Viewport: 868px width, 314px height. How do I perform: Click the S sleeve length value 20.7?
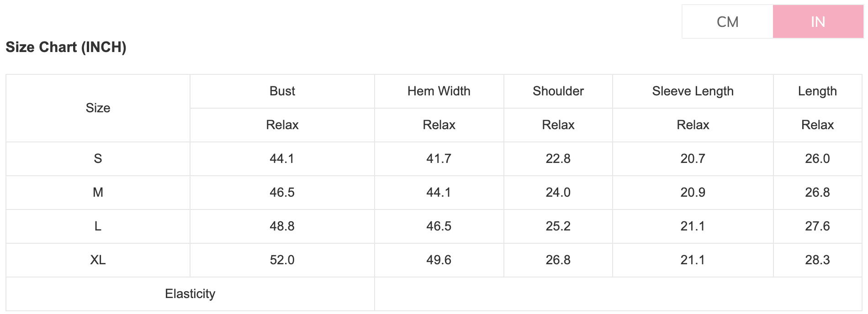pos(693,159)
